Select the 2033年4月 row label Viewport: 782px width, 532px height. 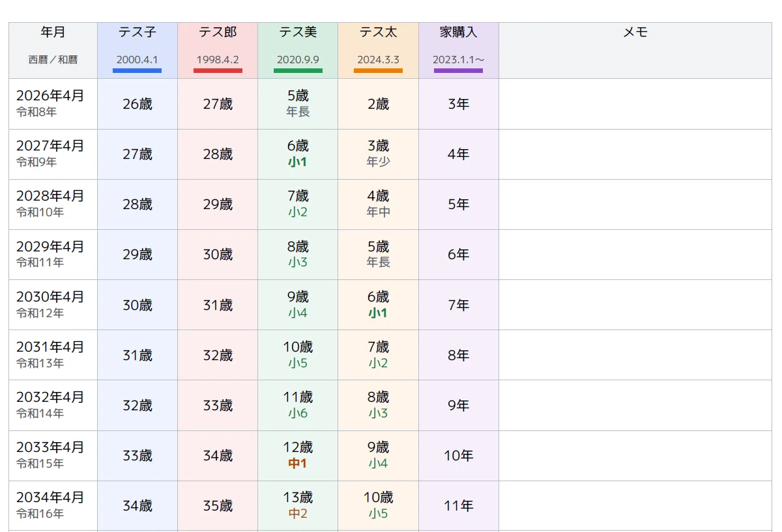[x=50, y=447]
